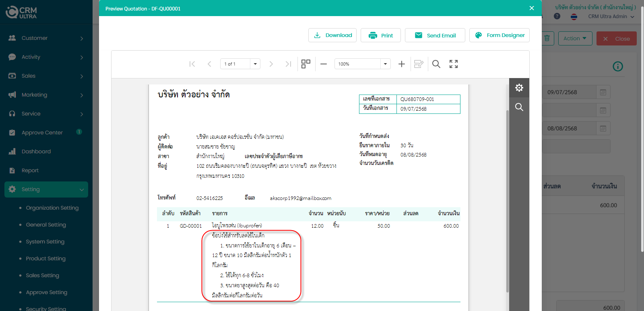Jump to last page in viewer
Image resolution: width=644 pixels, height=311 pixels.
[288, 64]
